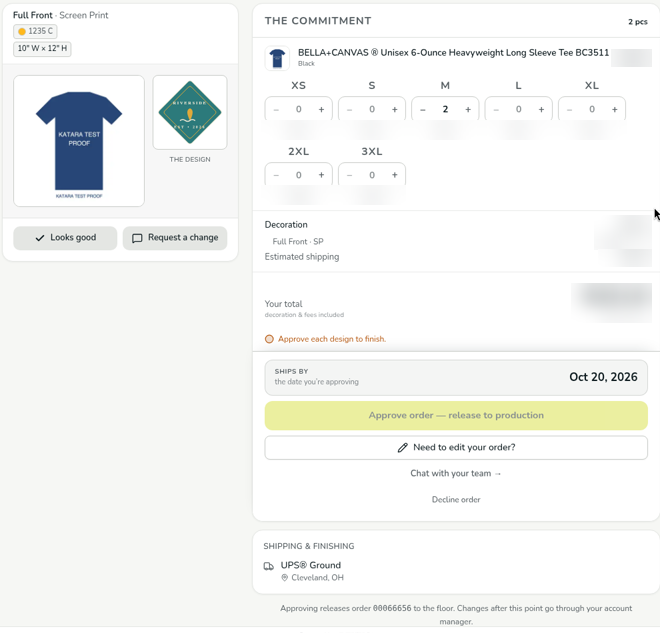The image size is (660, 633).
Task: Click Request a change button
Action: (x=175, y=238)
